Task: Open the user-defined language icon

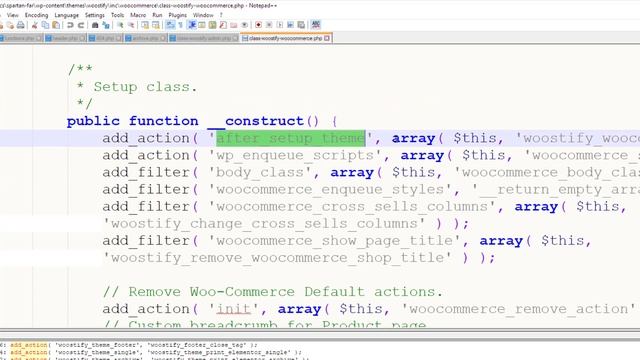Action: [x=202, y=25]
